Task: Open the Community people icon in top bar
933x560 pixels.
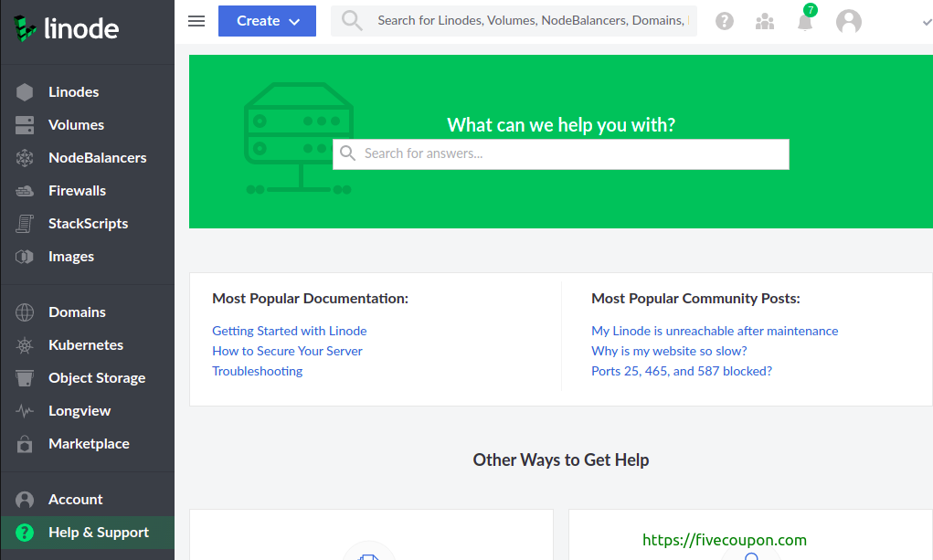Action: pyautogui.click(x=765, y=22)
